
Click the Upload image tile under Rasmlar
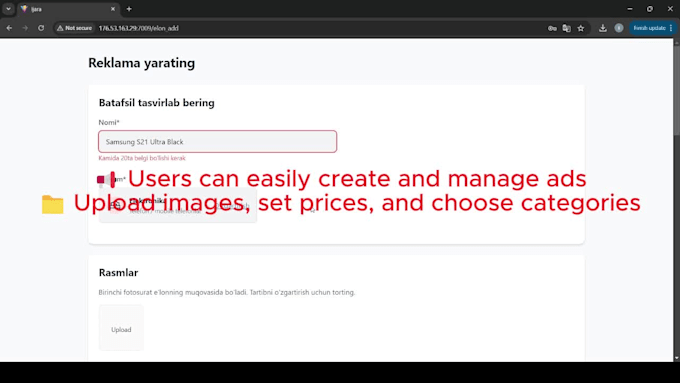point(121,327)
